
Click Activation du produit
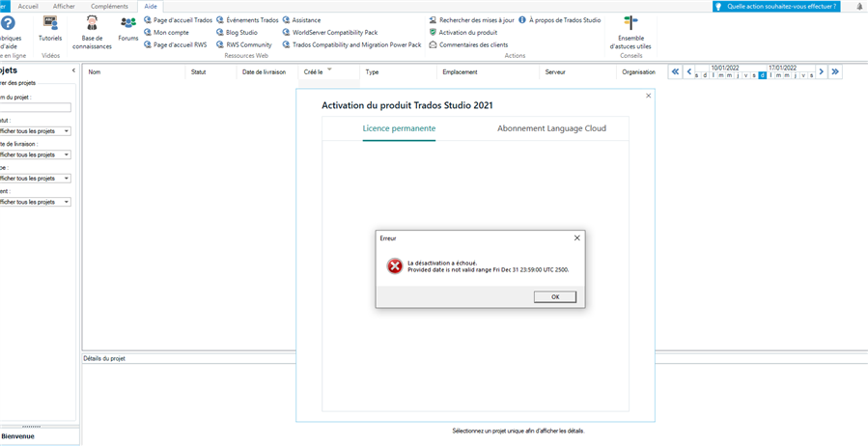point(463,33)
